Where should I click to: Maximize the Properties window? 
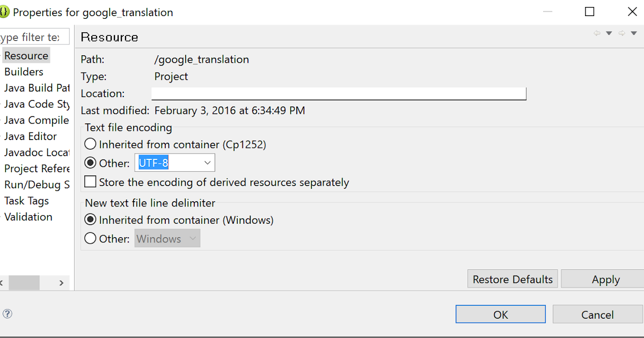click(x=589, y=11)
